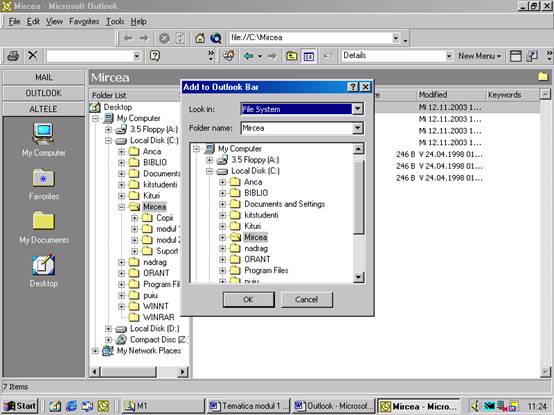Click the Preview Pane layout toolbar icon
The image size is (554, 415).
[x=515, y=56]
